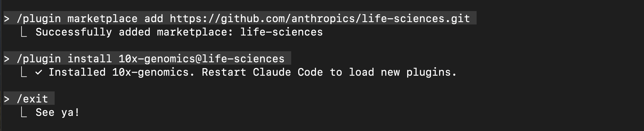Image resolution: width=644 pixels, height=131 pixels.
Task: Click the prompt arrow before /exit
Action: pos(7,99)
